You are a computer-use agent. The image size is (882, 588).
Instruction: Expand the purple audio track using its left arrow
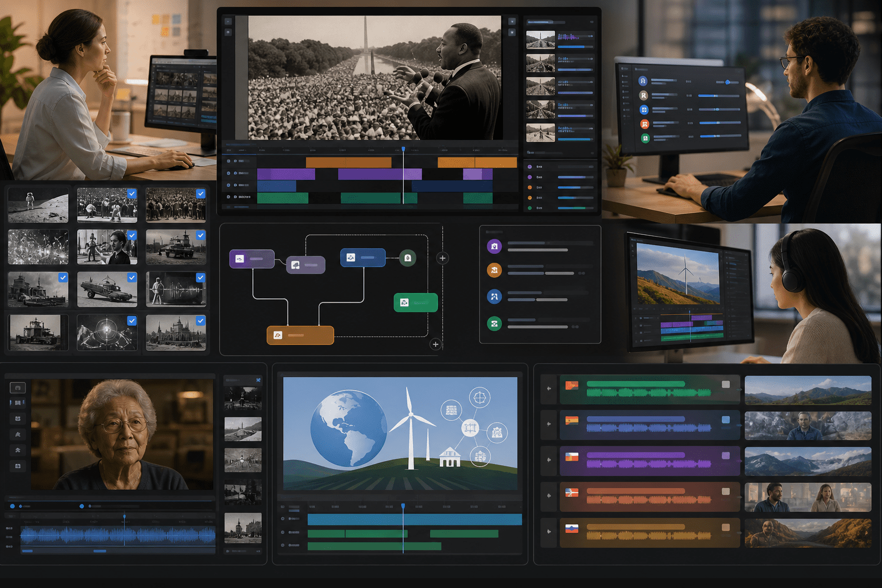[549, 460]
